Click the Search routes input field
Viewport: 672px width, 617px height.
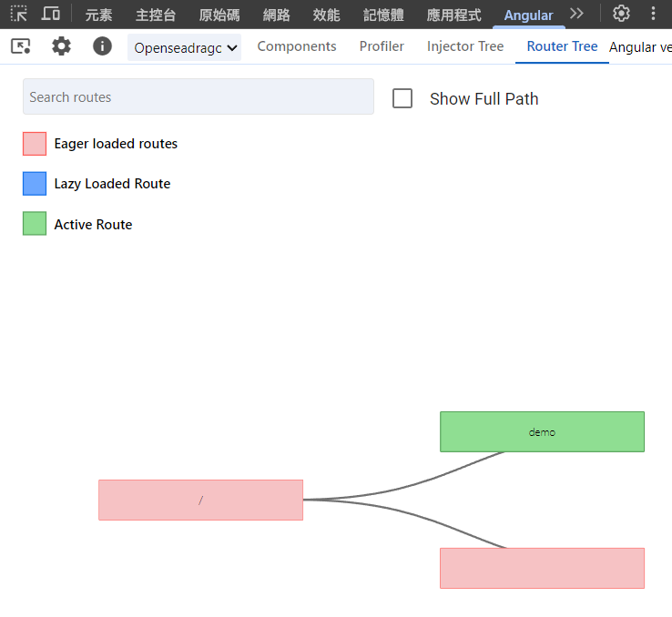pos(198,96)
